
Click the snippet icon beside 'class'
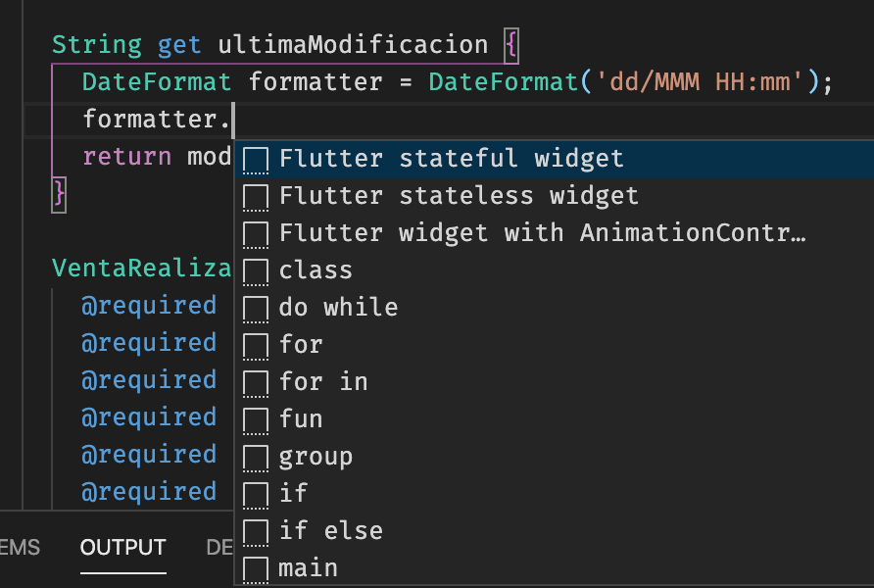click(x=256, y=269)
